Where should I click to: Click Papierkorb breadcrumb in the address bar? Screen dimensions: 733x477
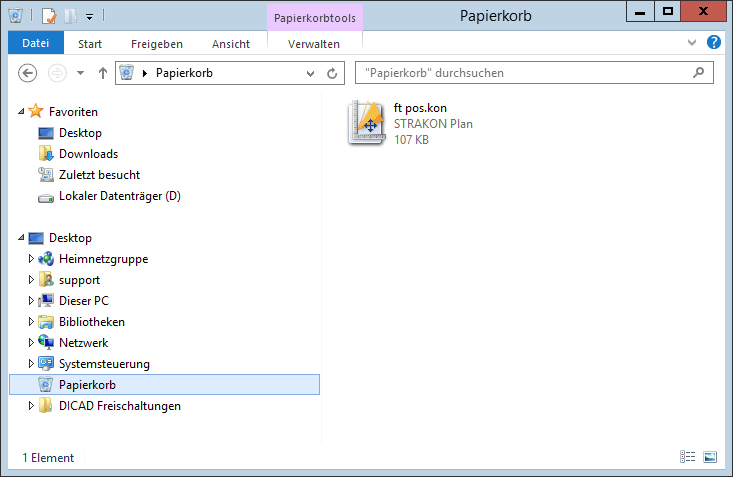[x=184, y=73]
